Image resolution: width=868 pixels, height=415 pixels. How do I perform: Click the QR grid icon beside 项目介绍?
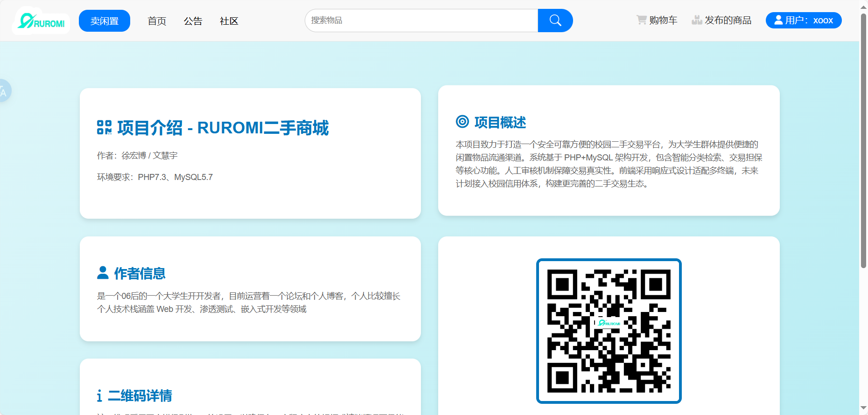pos(105,127)
